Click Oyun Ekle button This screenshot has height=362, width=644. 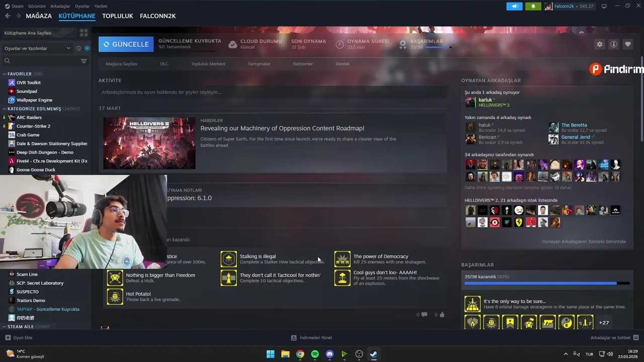point(19,338)
